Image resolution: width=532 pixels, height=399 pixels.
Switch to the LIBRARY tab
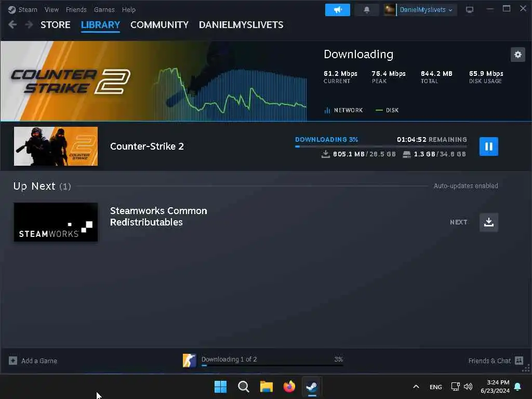pos(100,25)
